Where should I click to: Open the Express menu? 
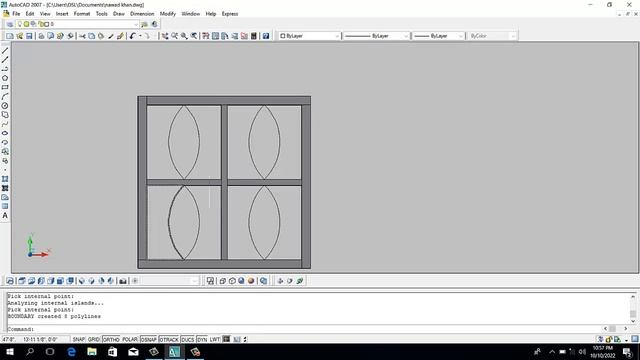tap(230, 14)
